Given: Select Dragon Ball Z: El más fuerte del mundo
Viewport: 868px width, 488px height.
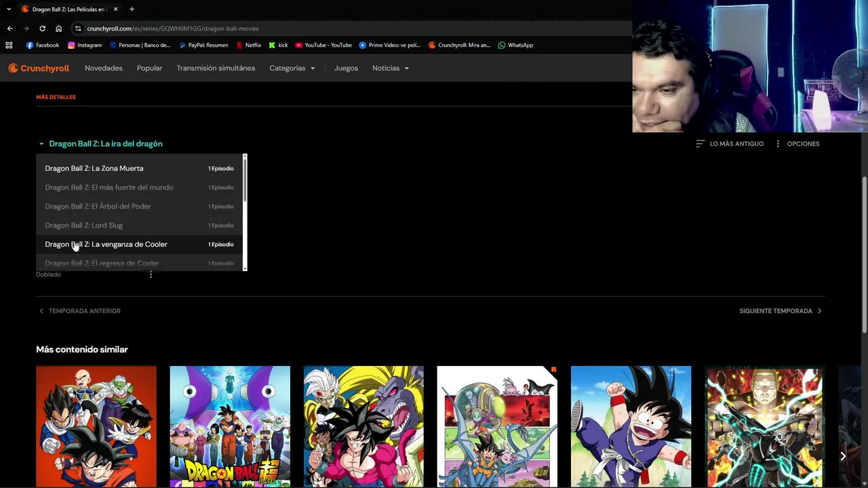Looking at the screenshot, I should click(139, 187).
